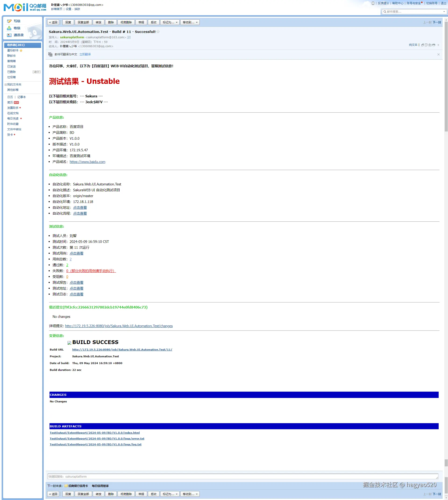Click 设置 settings link in header
Viewport: 448px width, 500px height.
click(68, 9)
